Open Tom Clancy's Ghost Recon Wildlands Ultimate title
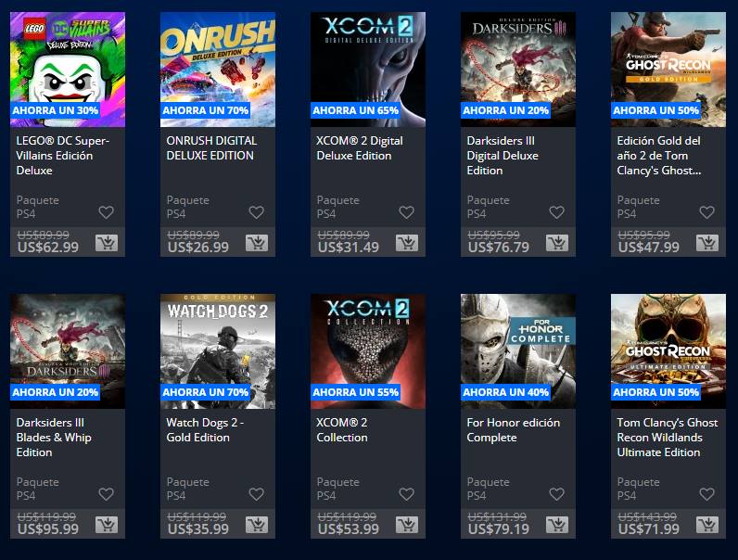The image size is (738, 560). (x=668, y=438)
